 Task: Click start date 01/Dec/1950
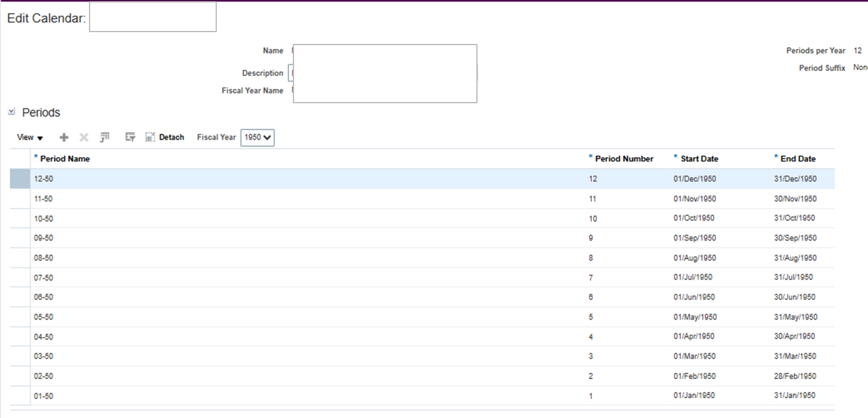[x=694, y=179]
